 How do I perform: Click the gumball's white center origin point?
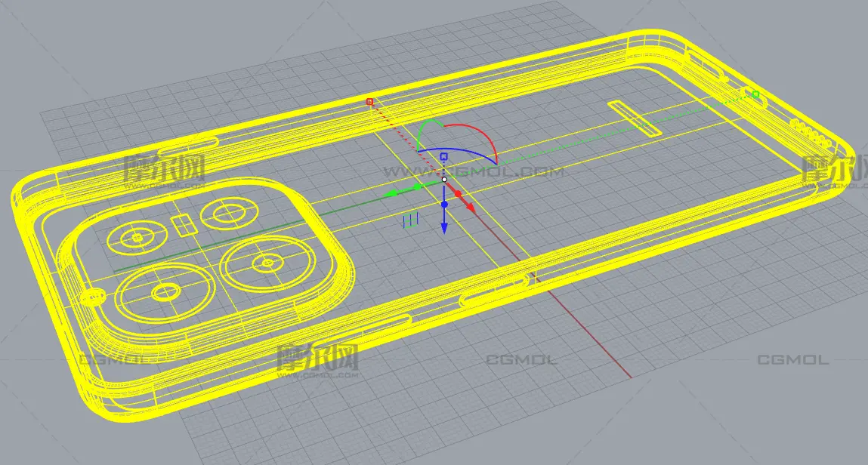coord(444,179)
